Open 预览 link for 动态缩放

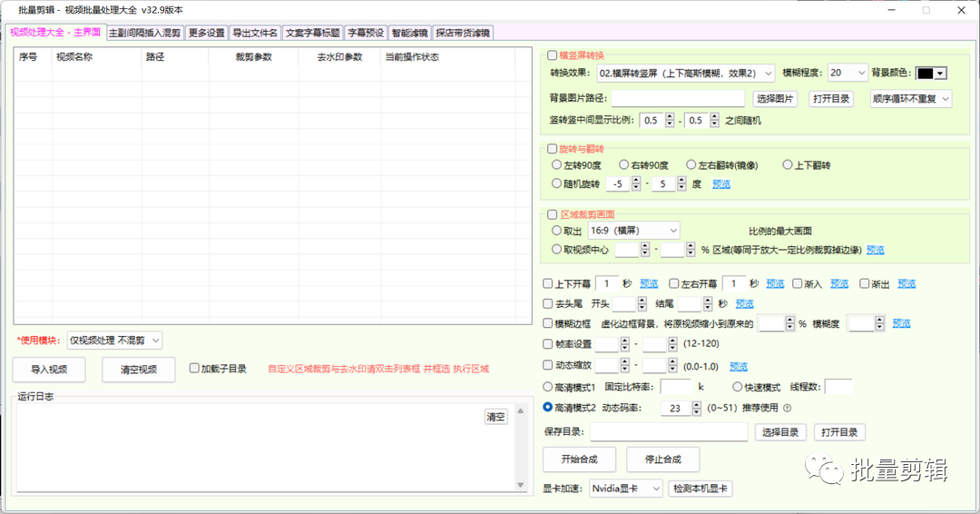pyautogui.click(x=739, y=366)
